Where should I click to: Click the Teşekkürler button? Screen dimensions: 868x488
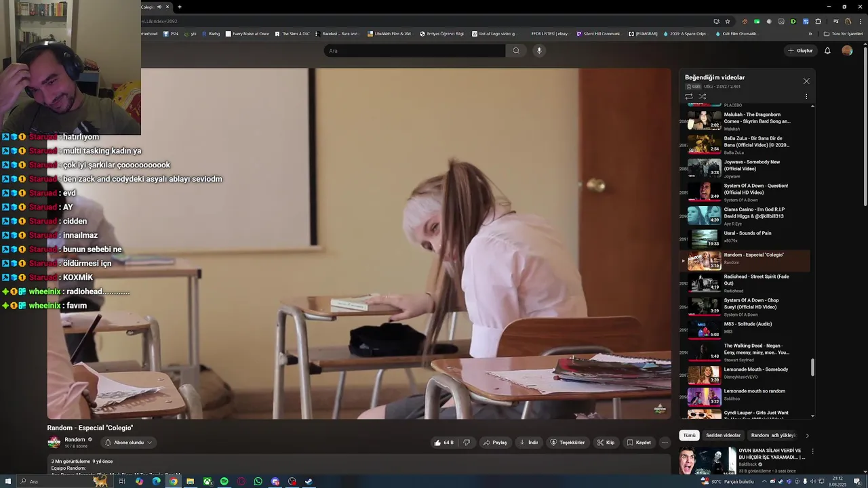568,443
